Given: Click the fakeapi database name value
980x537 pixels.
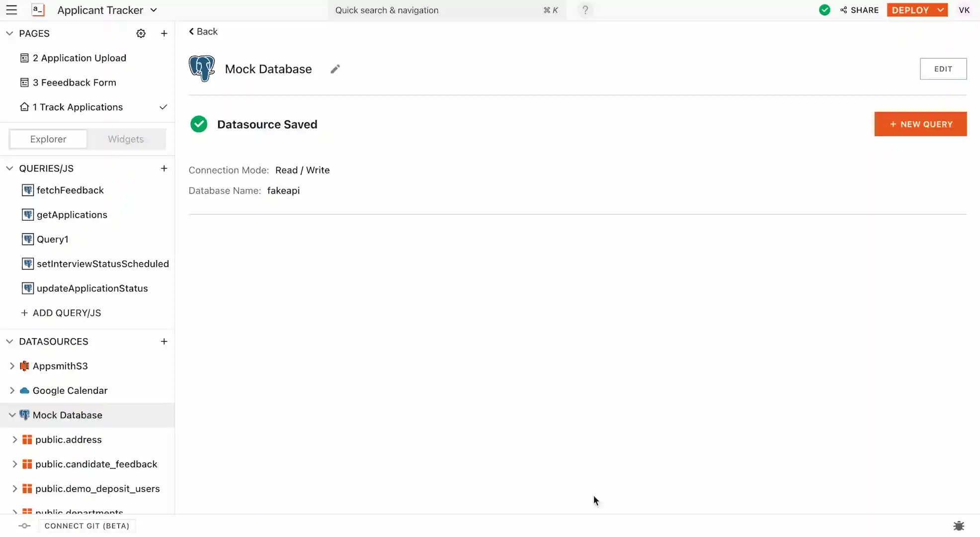Looking at the screenshot, I should (283, 190).
